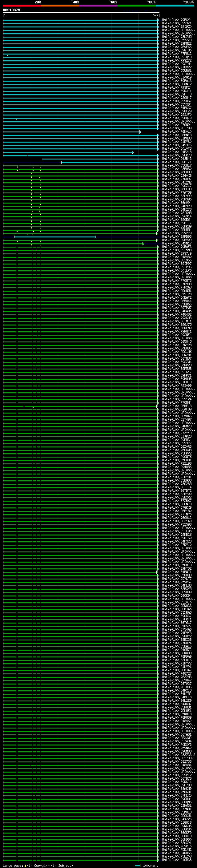Select the UniRef100_A6N0L0 label

point(177,131)
